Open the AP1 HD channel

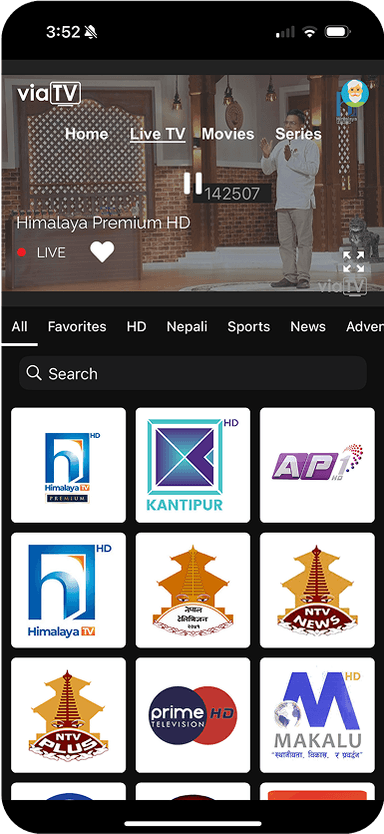coord(317,465)
